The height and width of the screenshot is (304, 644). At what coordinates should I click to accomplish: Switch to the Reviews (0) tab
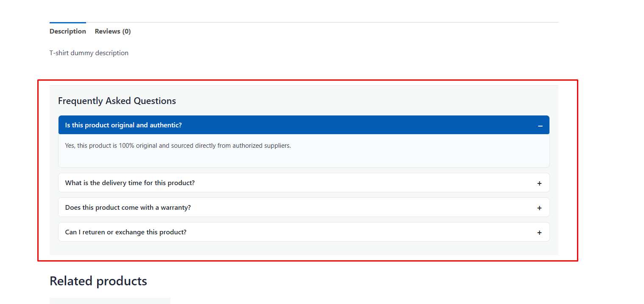click(112, 31)
